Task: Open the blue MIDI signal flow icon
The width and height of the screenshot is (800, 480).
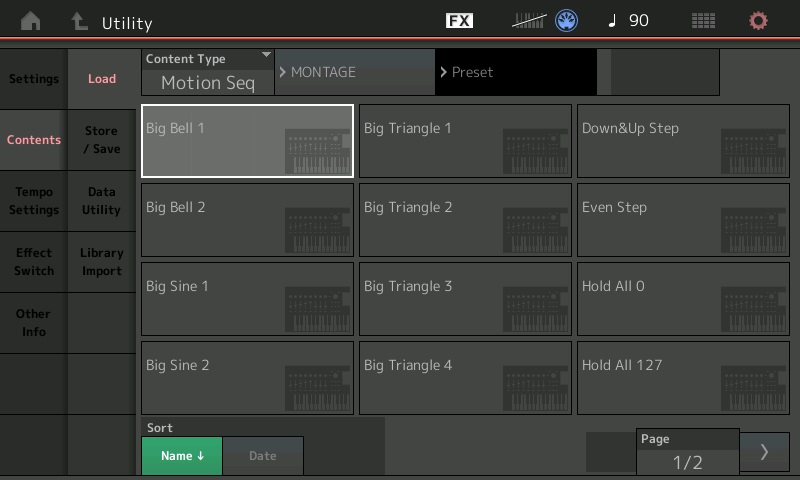Action: coord(567,21)
